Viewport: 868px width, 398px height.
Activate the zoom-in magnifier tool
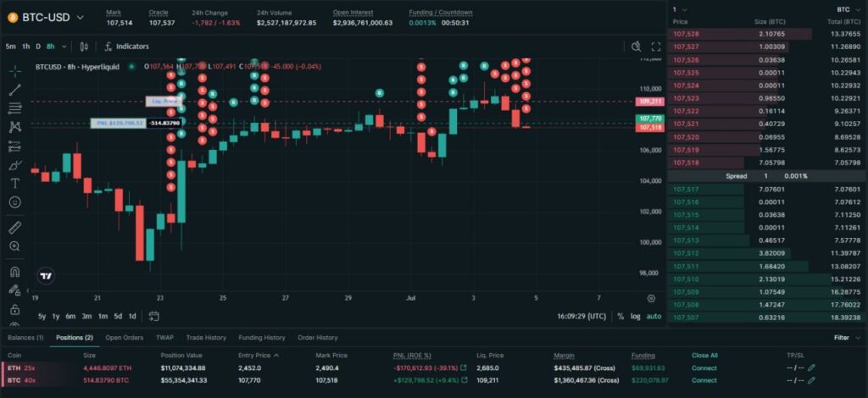14,246
